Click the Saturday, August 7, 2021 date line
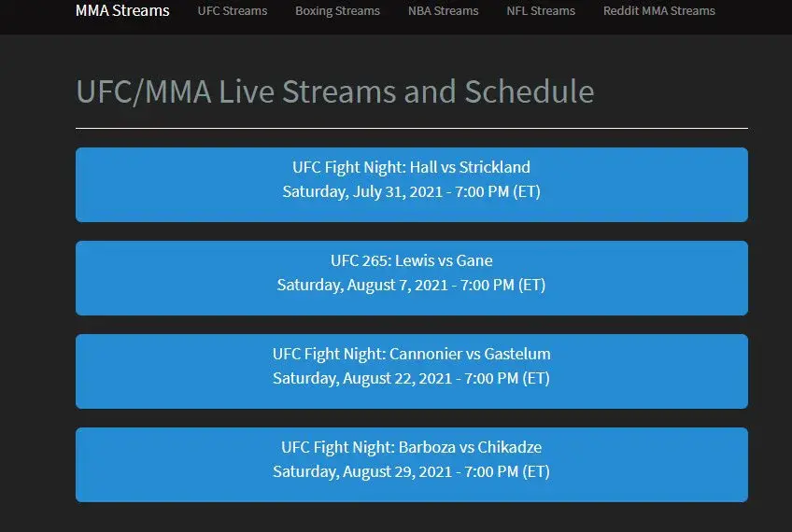 [x=411, y=286]
